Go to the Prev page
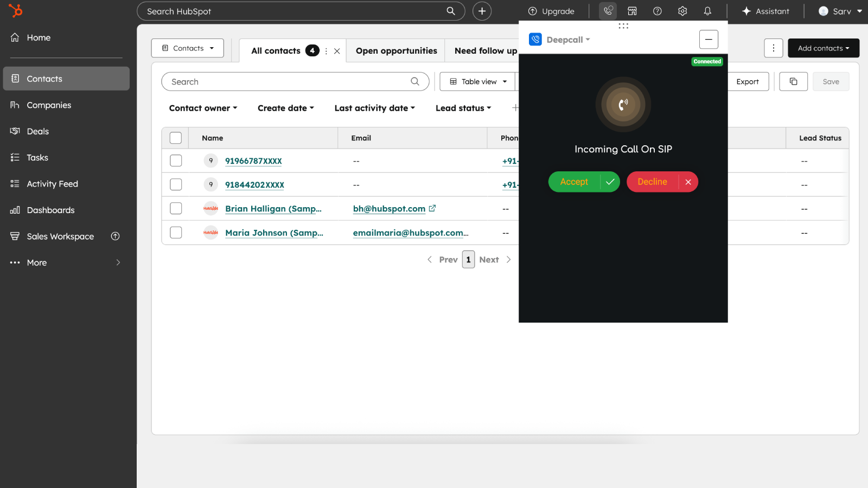 click(443, 260)
